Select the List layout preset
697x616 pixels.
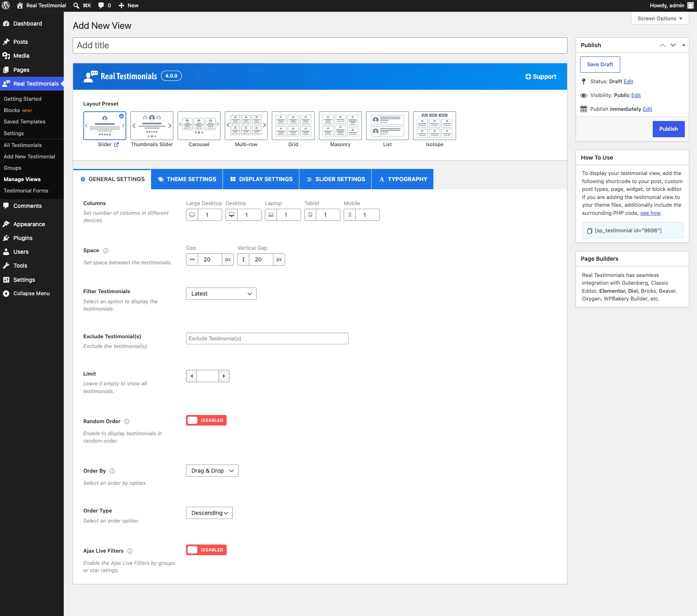coord(387,125)
